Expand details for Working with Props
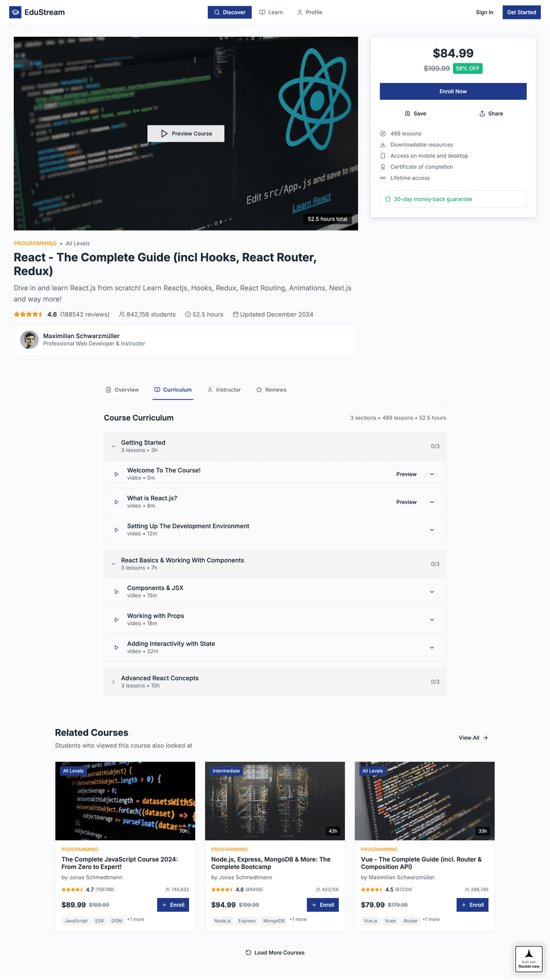Screen dimensions: 550x980 click(x=432, y=619)
